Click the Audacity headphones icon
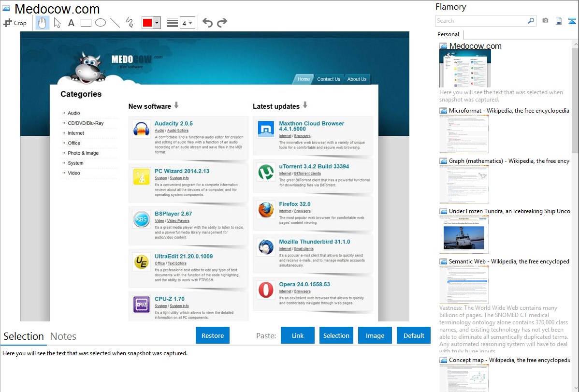The width and height of the screenshot is (579, 392). [141, 129]
